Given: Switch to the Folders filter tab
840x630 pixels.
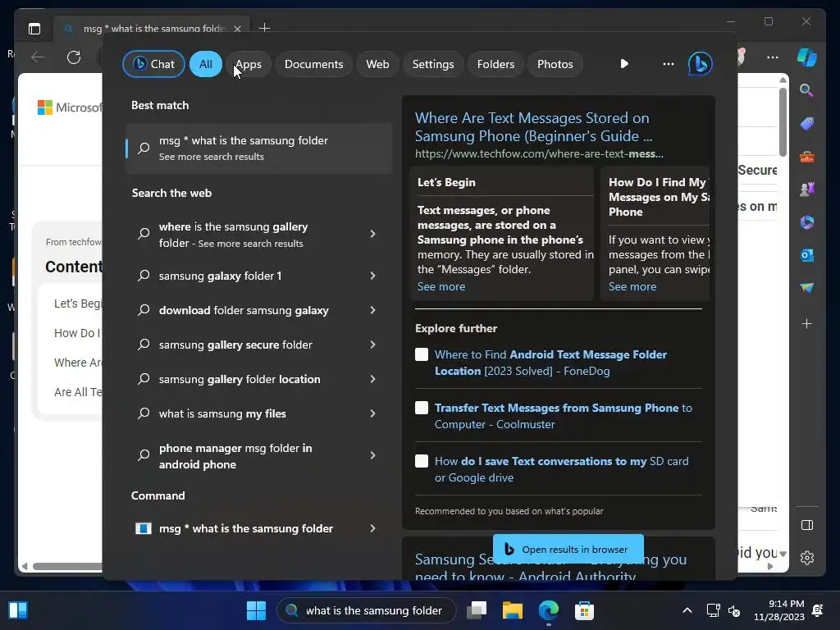Looking at the screenshot, I should [x=495, y=64].
